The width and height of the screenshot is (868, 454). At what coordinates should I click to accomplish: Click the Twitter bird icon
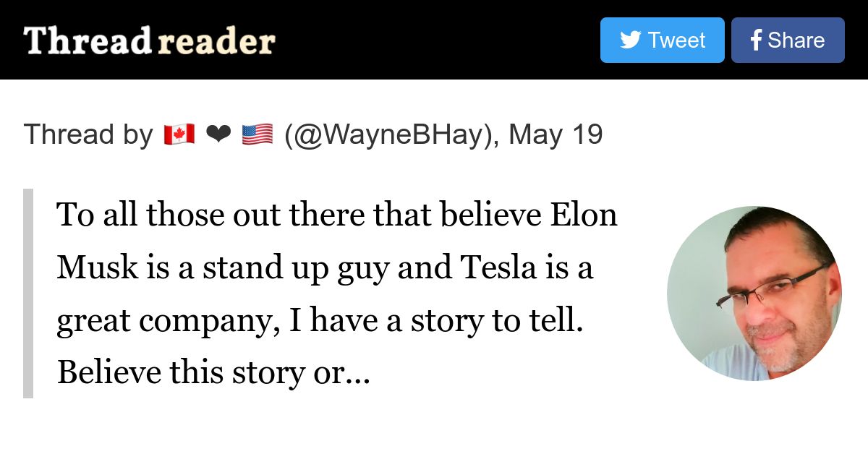[x=630, y=40]
